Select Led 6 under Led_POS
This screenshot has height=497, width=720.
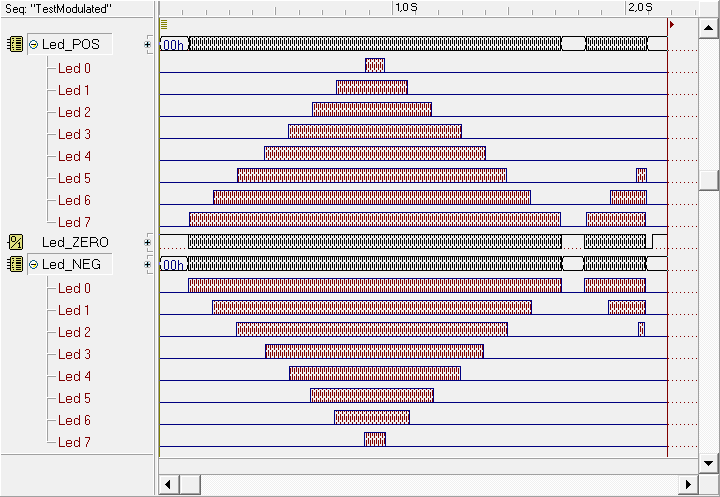pos(74,200)
